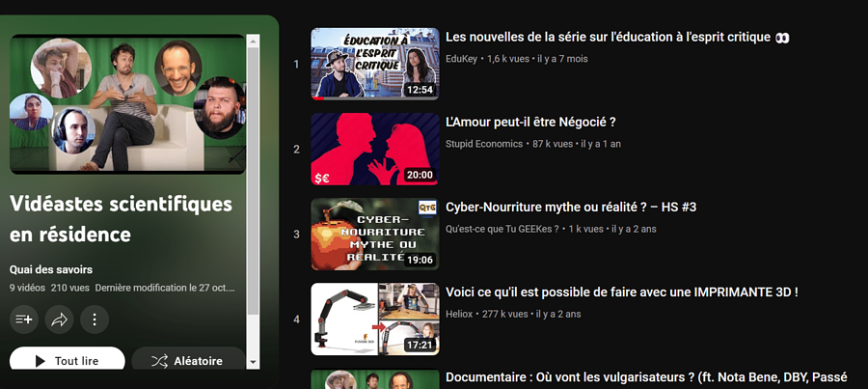
Task: Play the 3D printer robotic arm thumbnail
Action: (374, 319)
